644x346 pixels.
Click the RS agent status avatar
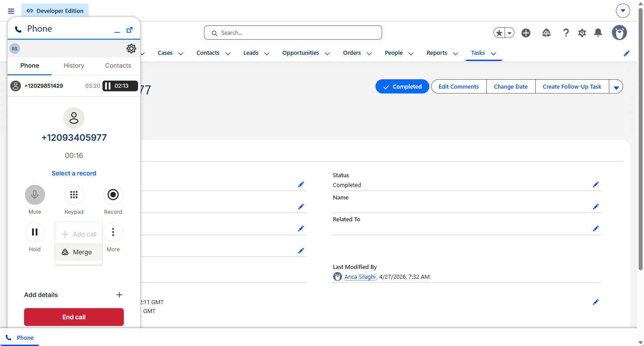coord(15,49)
